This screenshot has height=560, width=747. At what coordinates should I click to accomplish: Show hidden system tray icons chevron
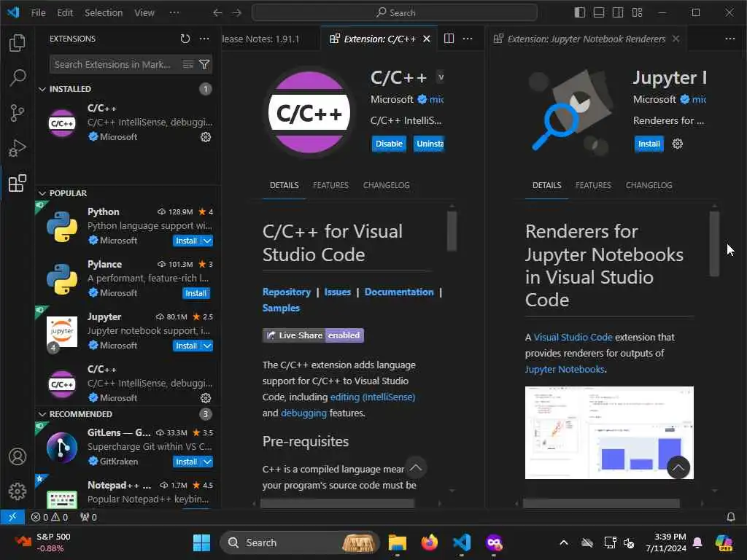[564, 542]
